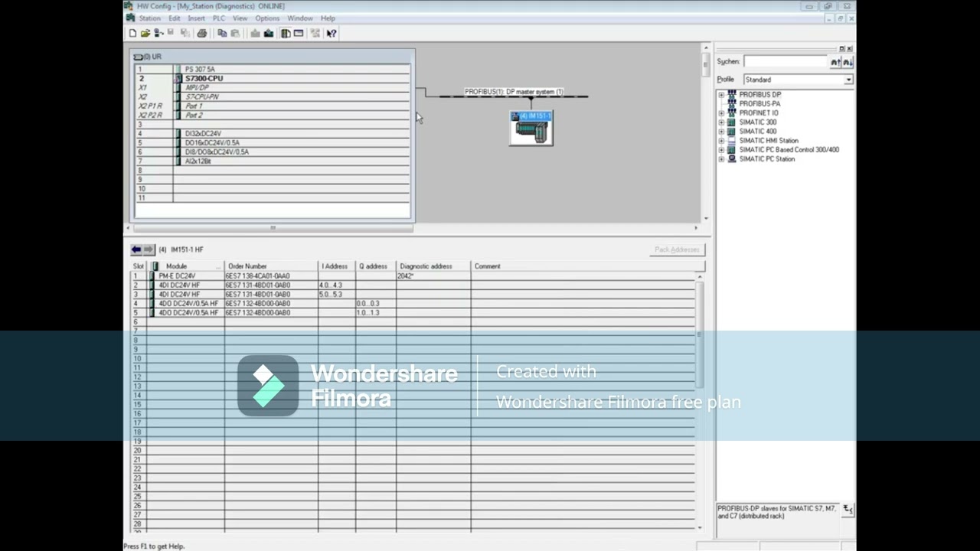Open the Help menu
This screenshot has height=551, width=980.
(328, 18)
